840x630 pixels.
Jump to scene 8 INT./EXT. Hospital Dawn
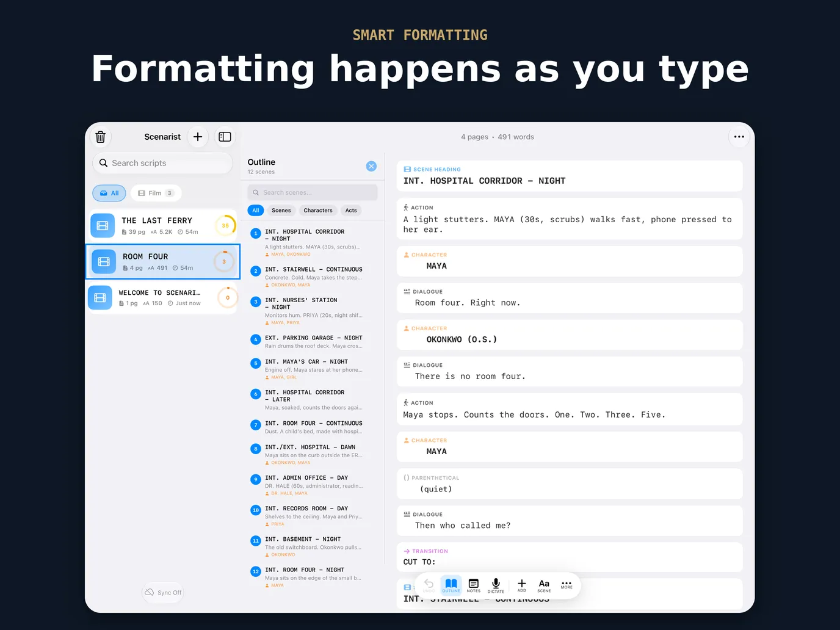point(313,454)
